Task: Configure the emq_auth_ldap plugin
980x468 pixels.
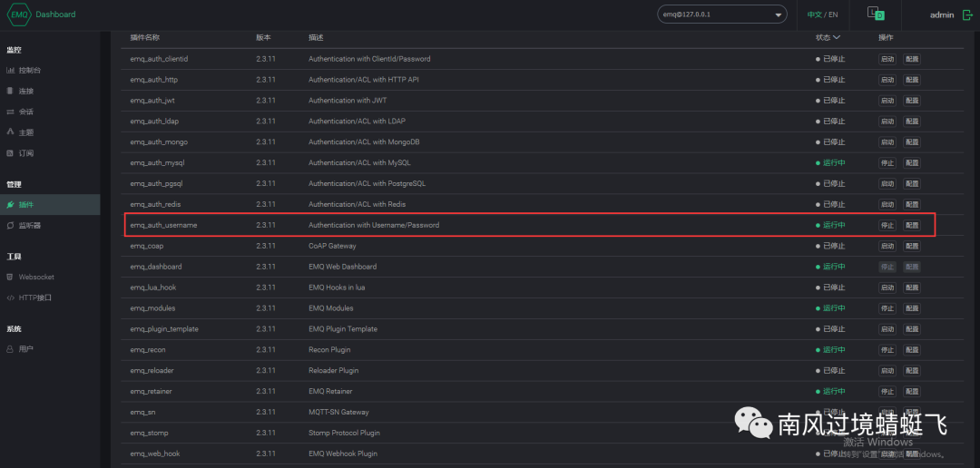Action: point(912,122)
